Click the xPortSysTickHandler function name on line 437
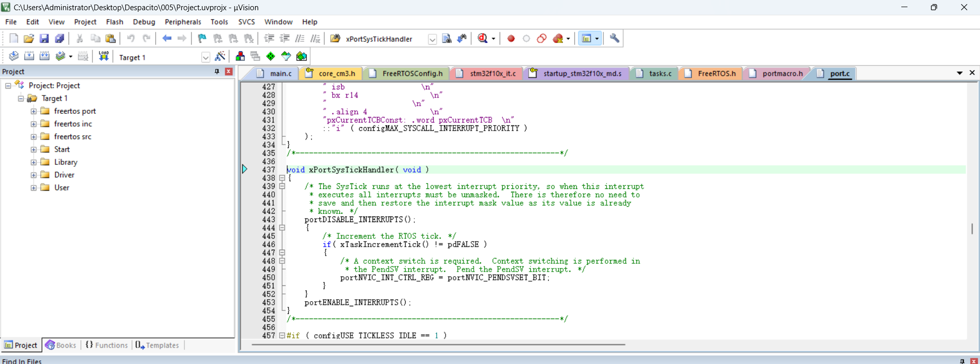The image size is (980, 364). 352,170
